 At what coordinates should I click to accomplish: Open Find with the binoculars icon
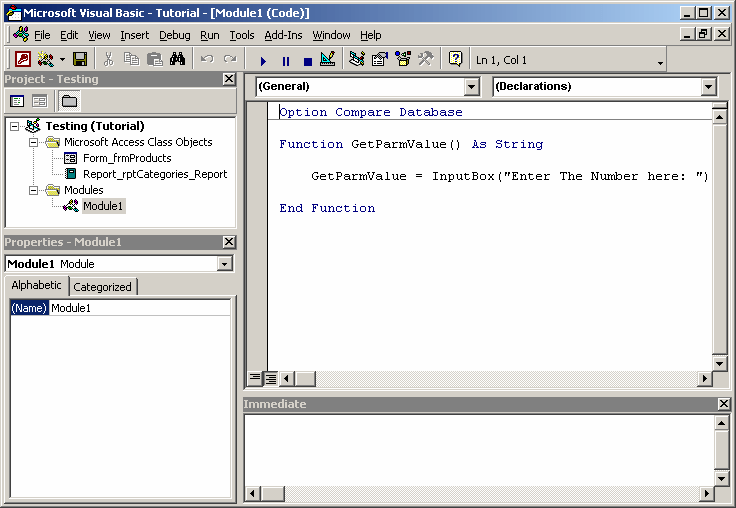point(177,60)
